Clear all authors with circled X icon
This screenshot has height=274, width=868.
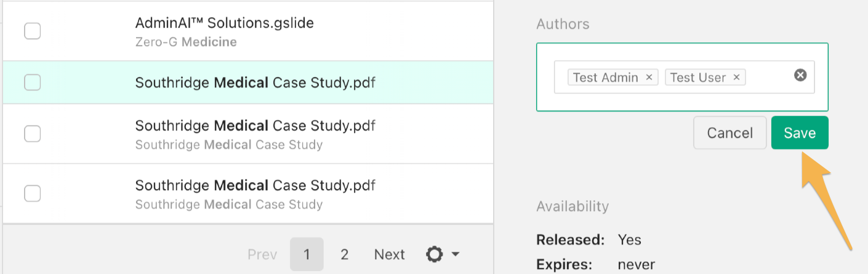[x=800, y=75]
